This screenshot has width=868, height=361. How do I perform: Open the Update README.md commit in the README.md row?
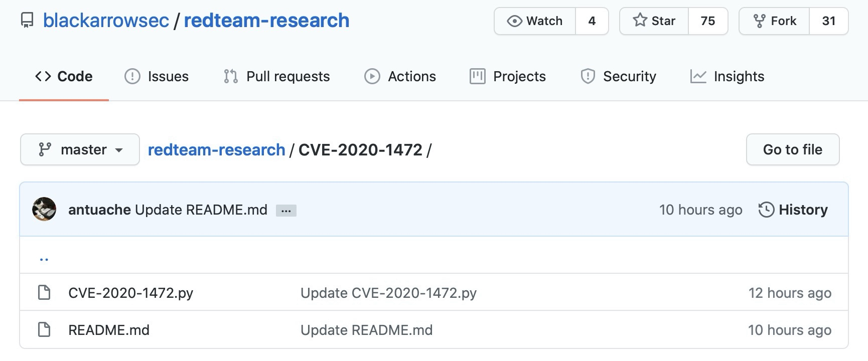[x=366, y=330]
